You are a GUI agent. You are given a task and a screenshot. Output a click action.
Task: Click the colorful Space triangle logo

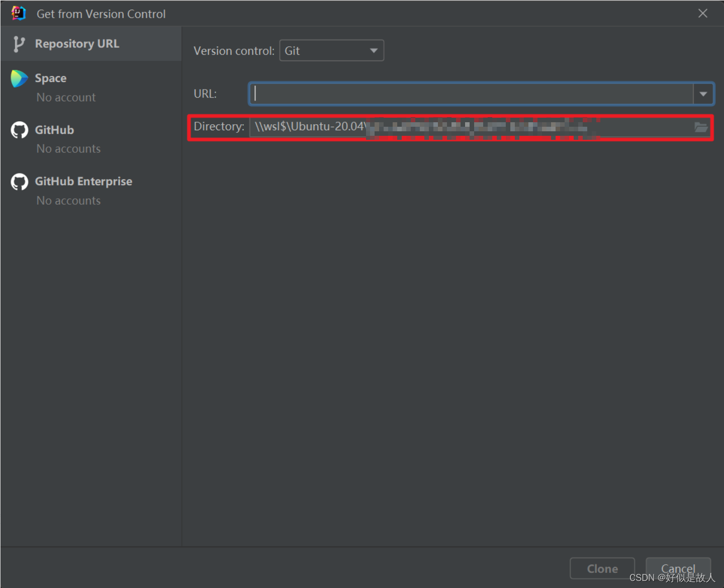pos(19,78)
